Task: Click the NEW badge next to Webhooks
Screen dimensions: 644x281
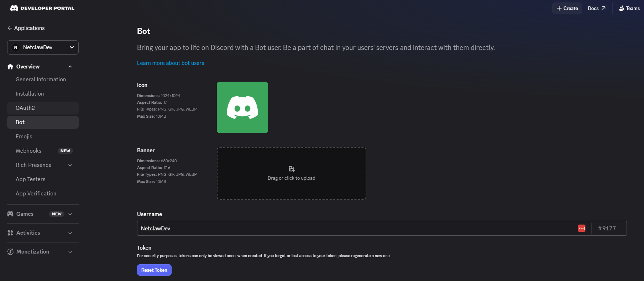Action: coord(65,151)
